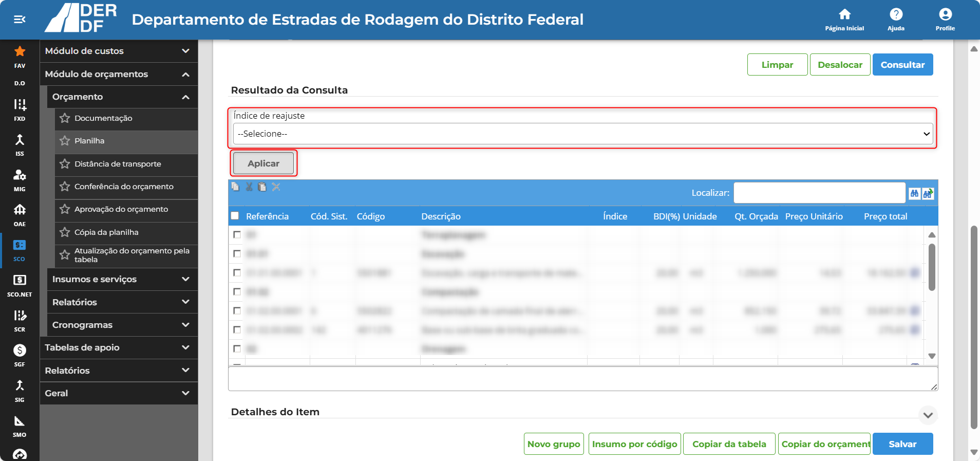Image resolution: width=980 pixels, height=461 pixels.
Task: Favorite the Planilha star
Action: [65, 141]
